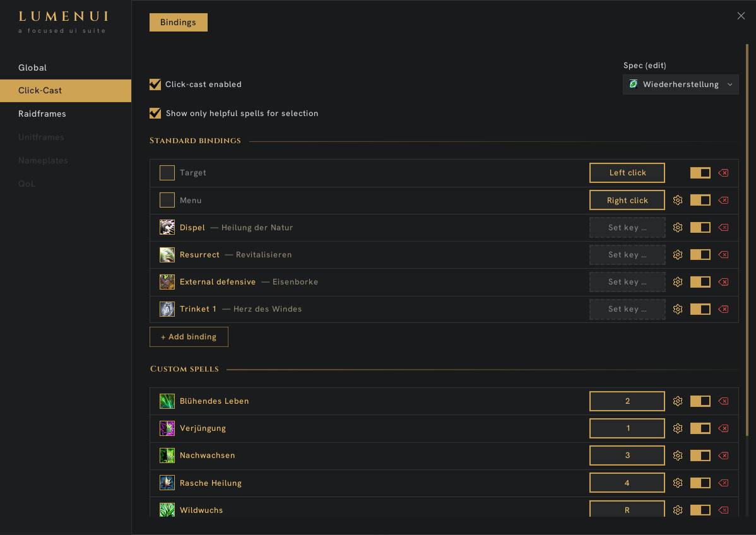This screenshot has width=756, height=535.
Task: Open settings gear for Verjüngung
Action: [677, 428]
